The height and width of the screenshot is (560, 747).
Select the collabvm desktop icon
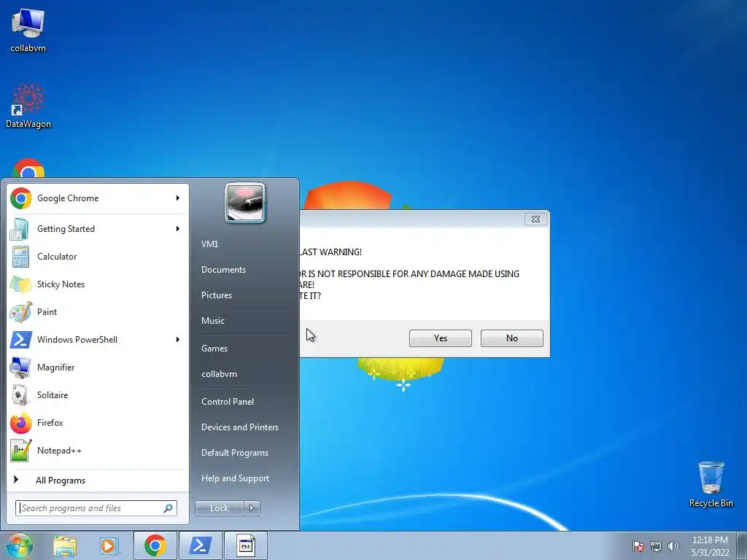pos(28,30)
